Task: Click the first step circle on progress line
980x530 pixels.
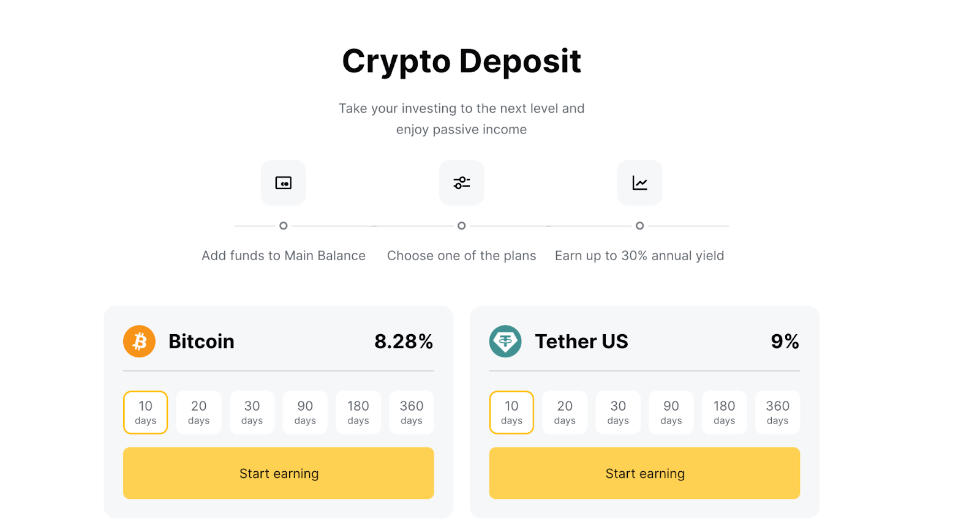Action: click(x=283, y=226)
